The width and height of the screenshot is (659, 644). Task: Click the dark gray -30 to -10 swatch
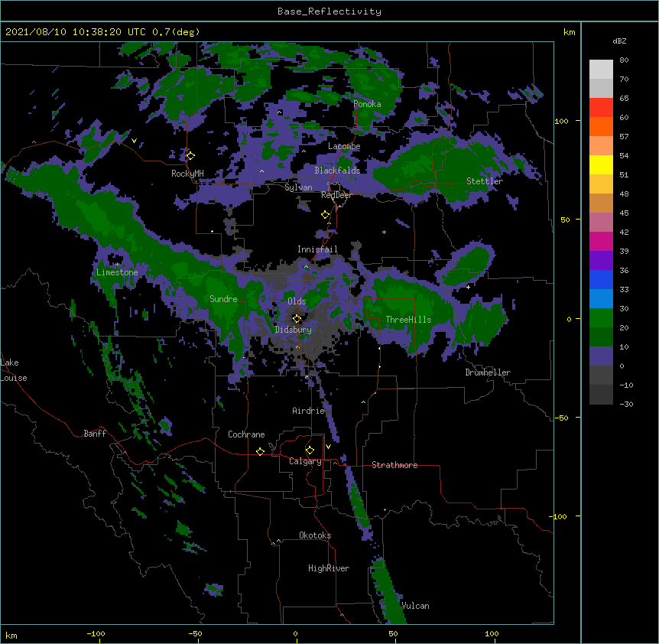[601, 395]
